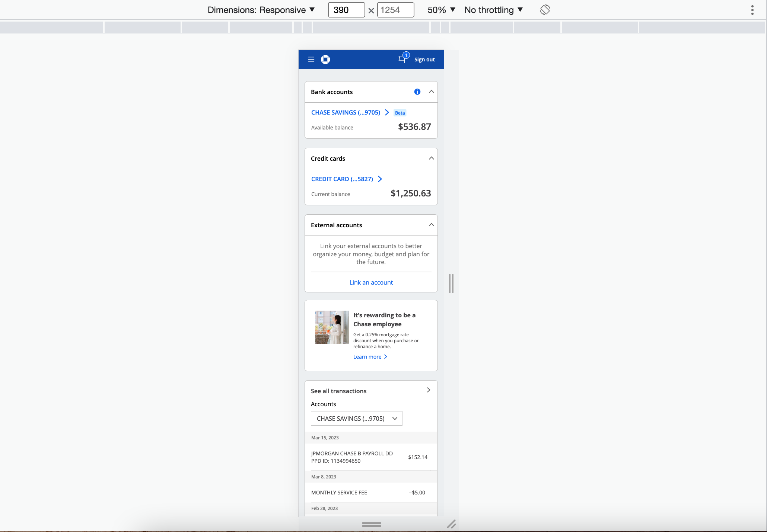This screenshot has height=532, width=767.
Task: Collapse the Credit cards section
Action: pyautogui.click(x=431, y=158)
